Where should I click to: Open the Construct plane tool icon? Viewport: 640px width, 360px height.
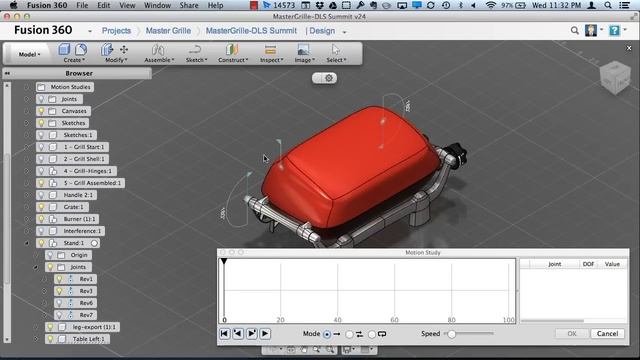[232, 50]
